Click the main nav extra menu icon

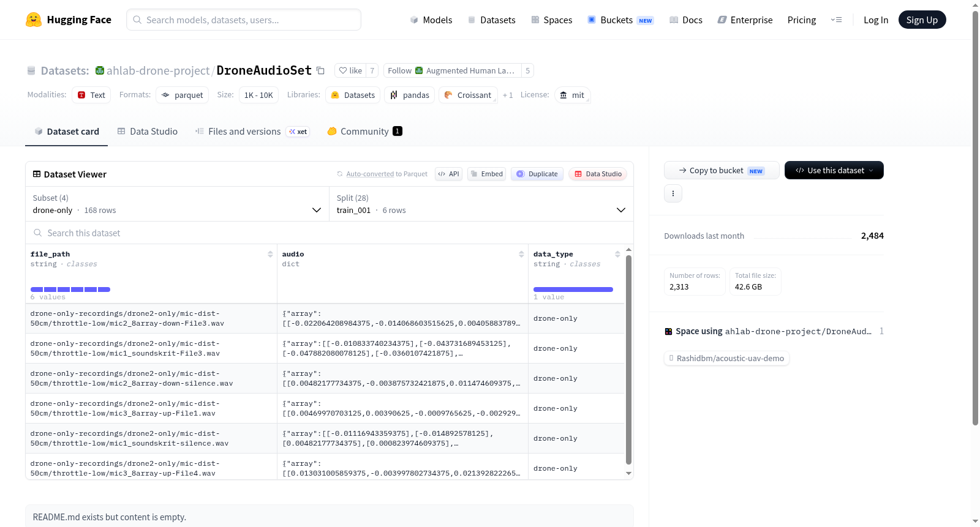(x=836, y=20)
